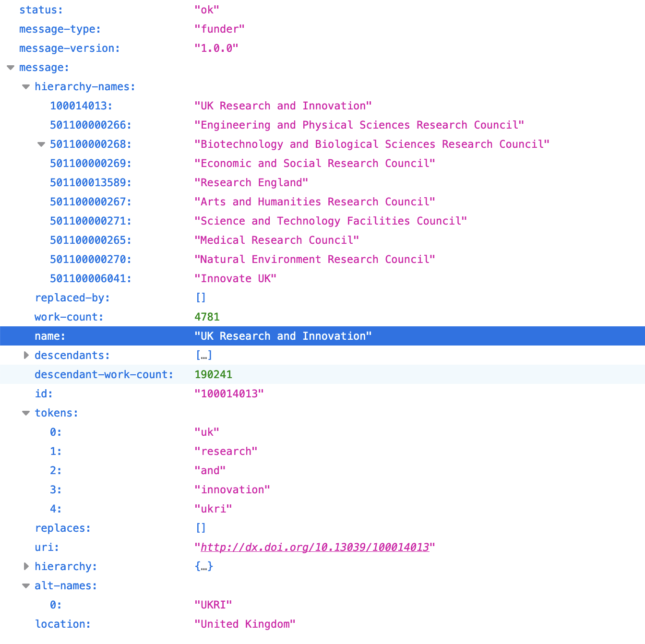This screenshot has width=645, height=644.
Task: Click the collapsed hierarchy {…} placeholder
Action: pyautogui.click(x=203, y=566)
